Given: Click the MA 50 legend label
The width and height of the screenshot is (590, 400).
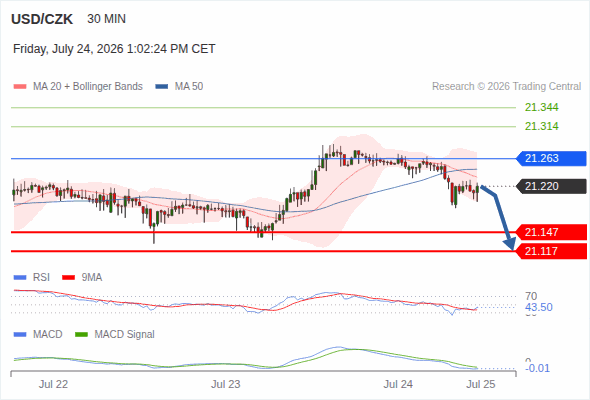Looking at the screenshot, I should pyautogui.click(x=189, y=87).
